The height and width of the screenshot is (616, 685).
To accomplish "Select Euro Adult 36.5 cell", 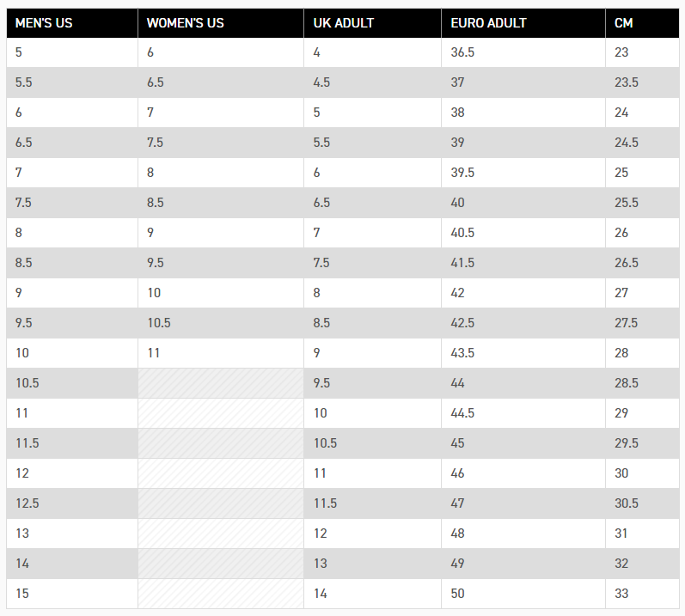I will coord(523,52).
